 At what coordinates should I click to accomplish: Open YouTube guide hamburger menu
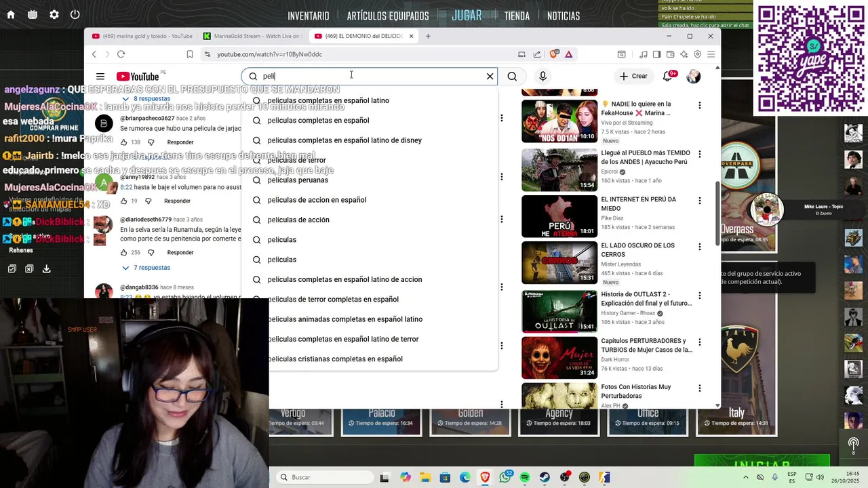100,77
